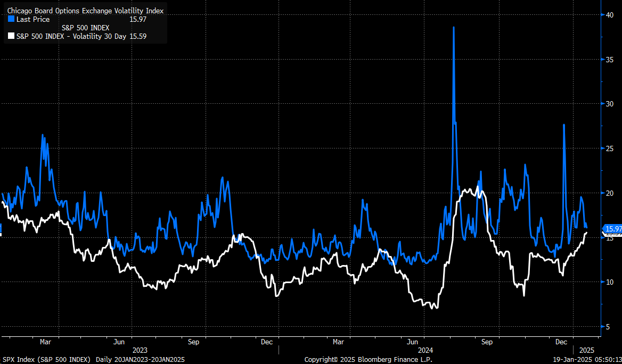Image resolution: width=622 pixels, height=364 pixels.
Task: Click the '15.59' legend value
Action: tap(138, 37)
